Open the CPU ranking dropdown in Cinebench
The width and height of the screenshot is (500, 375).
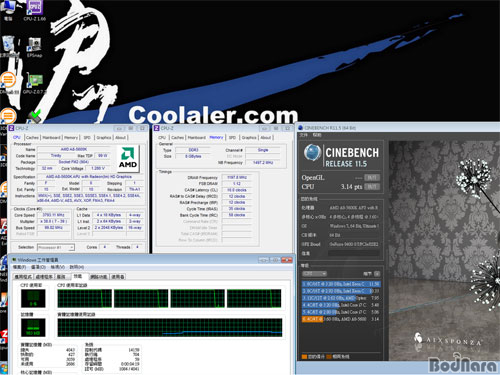[x=314, y=274]
